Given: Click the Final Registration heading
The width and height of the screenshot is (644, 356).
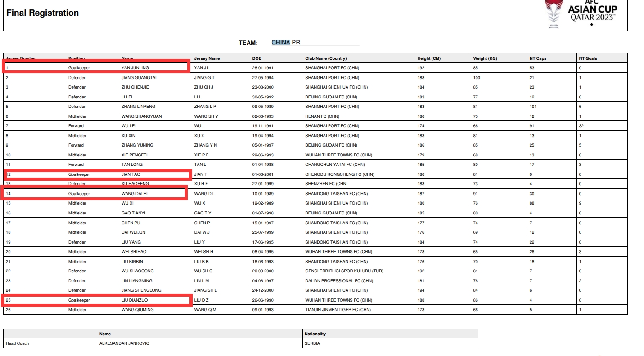Looking at the screenshot, I should [x=43, y=13].
